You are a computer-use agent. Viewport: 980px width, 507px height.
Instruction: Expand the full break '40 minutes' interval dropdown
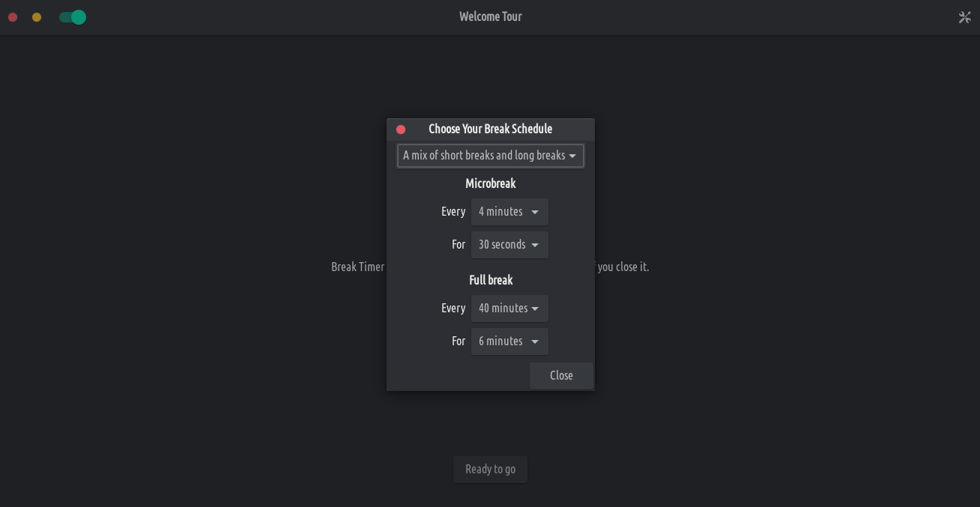coord(509,309)
